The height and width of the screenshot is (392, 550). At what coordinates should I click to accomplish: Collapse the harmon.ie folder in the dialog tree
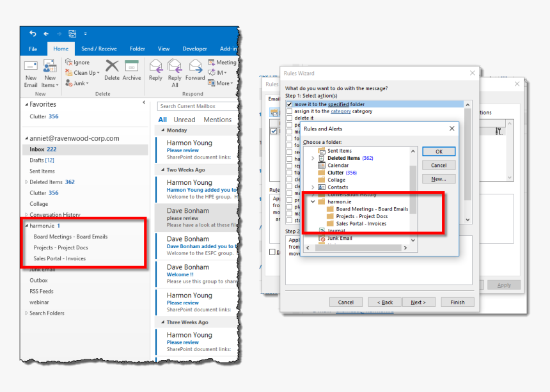click(313, 201)
